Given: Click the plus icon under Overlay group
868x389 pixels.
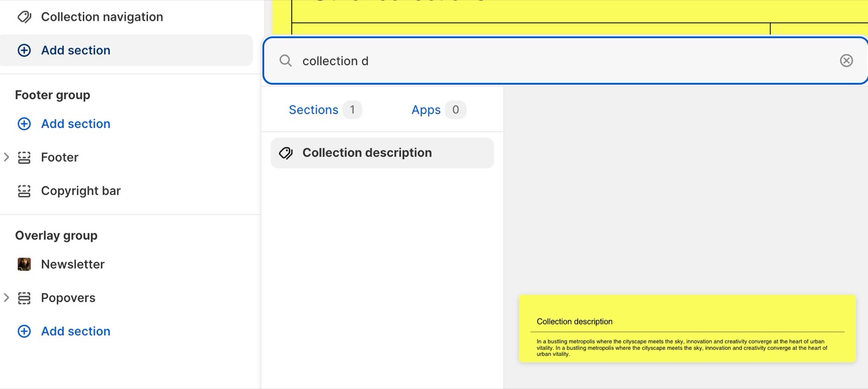Looking at the screenshot, I should click(x=24, y=331).
